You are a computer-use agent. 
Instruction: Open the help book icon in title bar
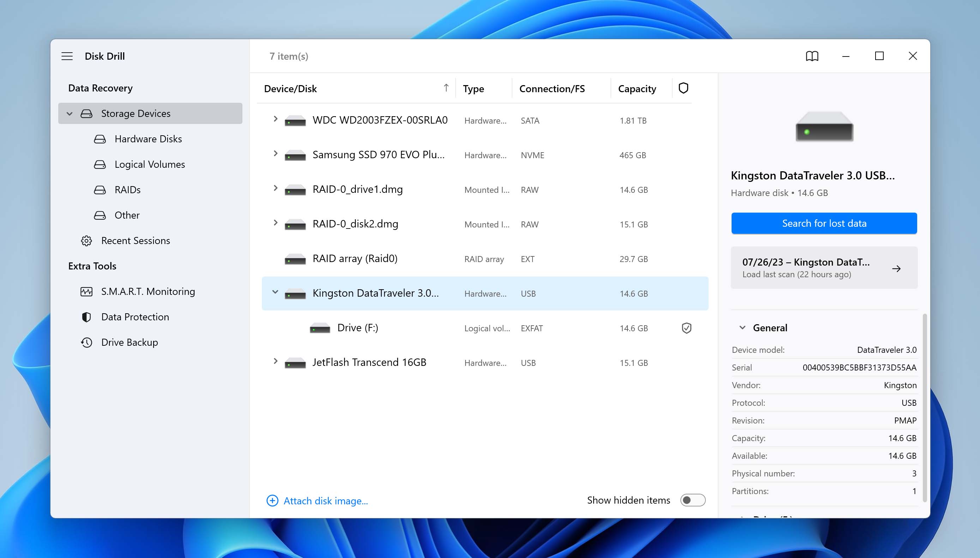(x=812, y=57)
